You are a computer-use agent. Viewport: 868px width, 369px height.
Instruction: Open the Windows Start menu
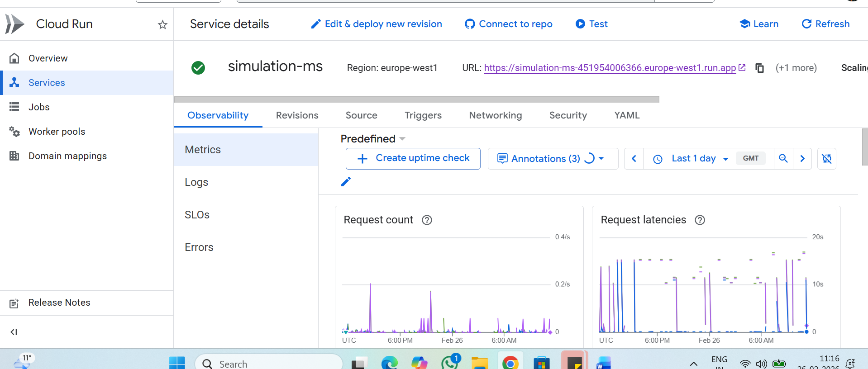coord(177,363)
